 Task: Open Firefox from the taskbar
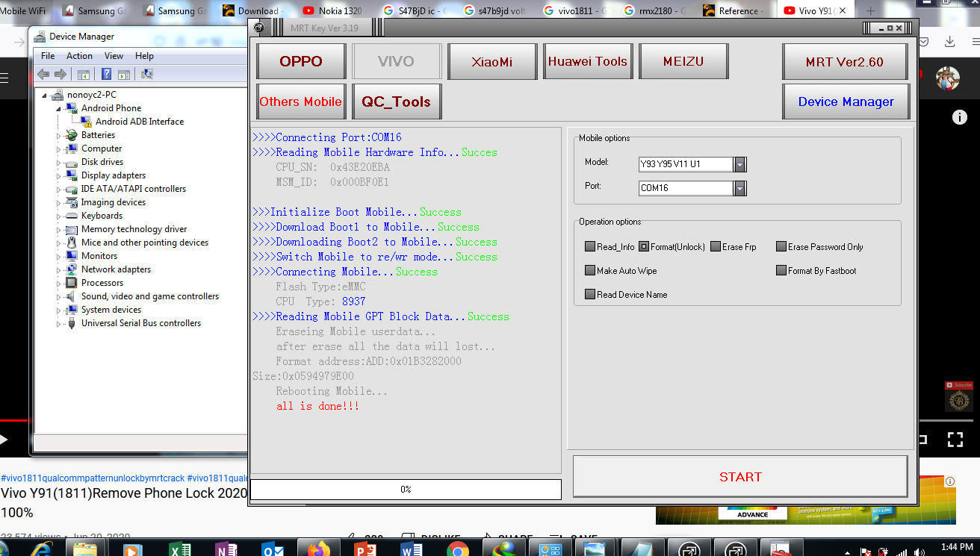[x=319, y=549]
